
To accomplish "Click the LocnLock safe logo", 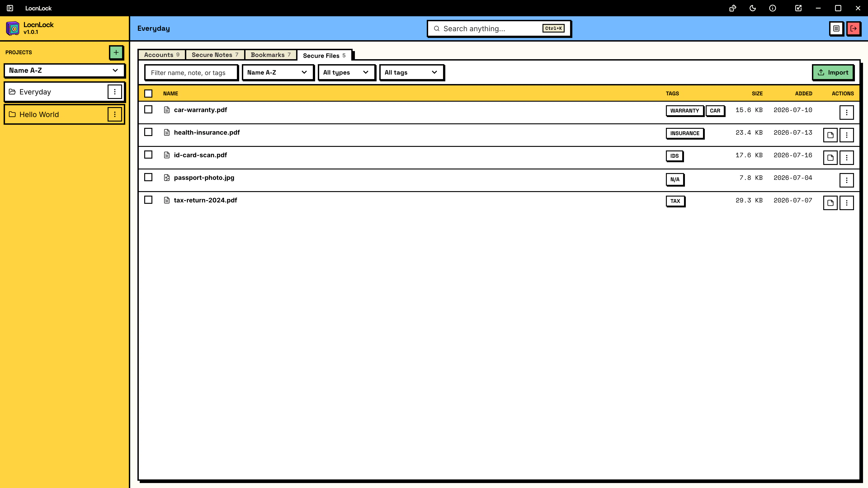I will click(13, 28).
